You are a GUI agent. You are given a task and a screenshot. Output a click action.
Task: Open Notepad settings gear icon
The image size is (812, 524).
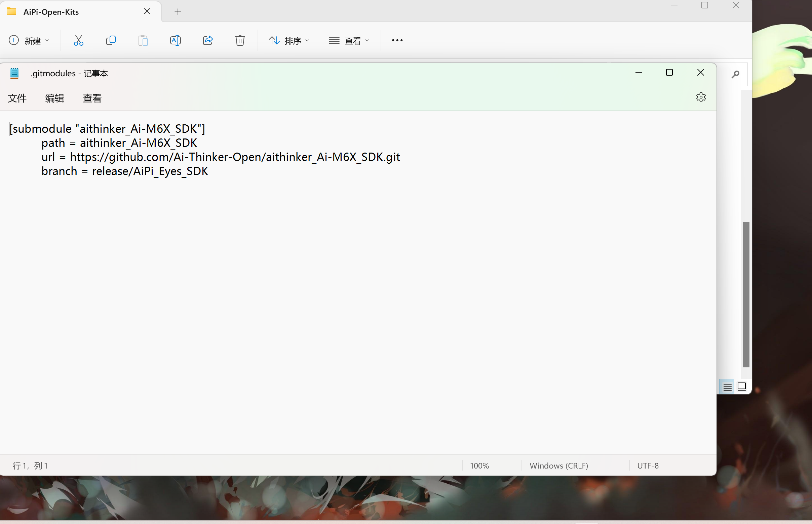pyautogui.click(x=701, y=97)
